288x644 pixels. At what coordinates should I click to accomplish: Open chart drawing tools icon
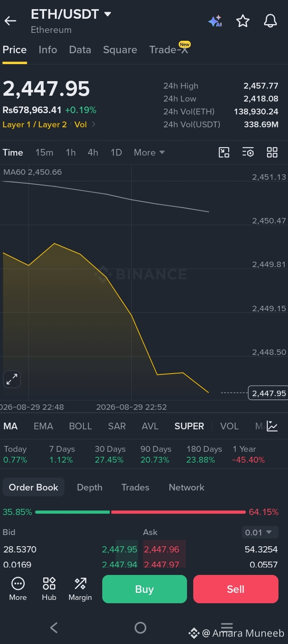coord(224,152)
